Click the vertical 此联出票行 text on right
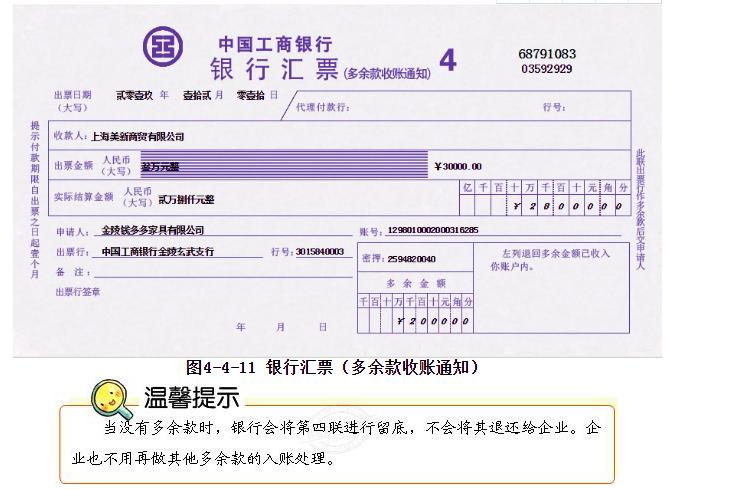Image resolution: width=751 pixels, height=489 pixels. click(x=640, y=209)
